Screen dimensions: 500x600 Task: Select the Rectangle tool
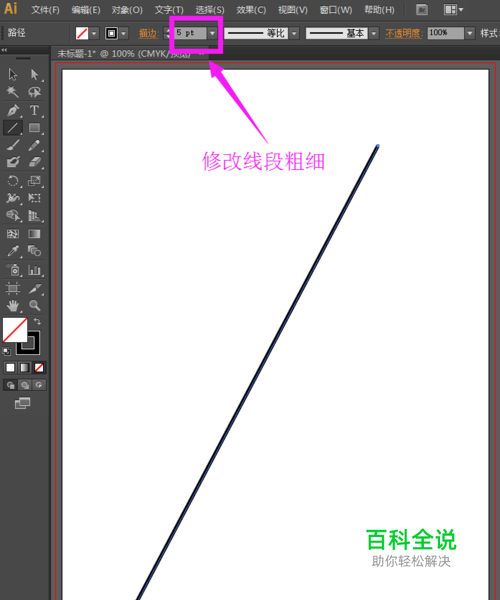pyautogui.click(x=34, y=128)
